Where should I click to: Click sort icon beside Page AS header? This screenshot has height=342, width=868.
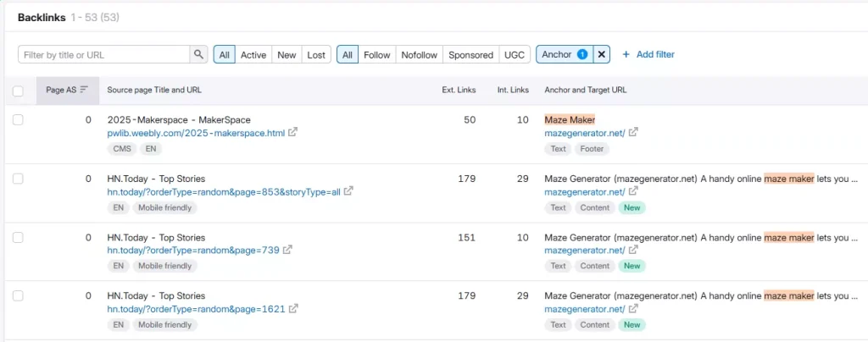tap(84, 90)
